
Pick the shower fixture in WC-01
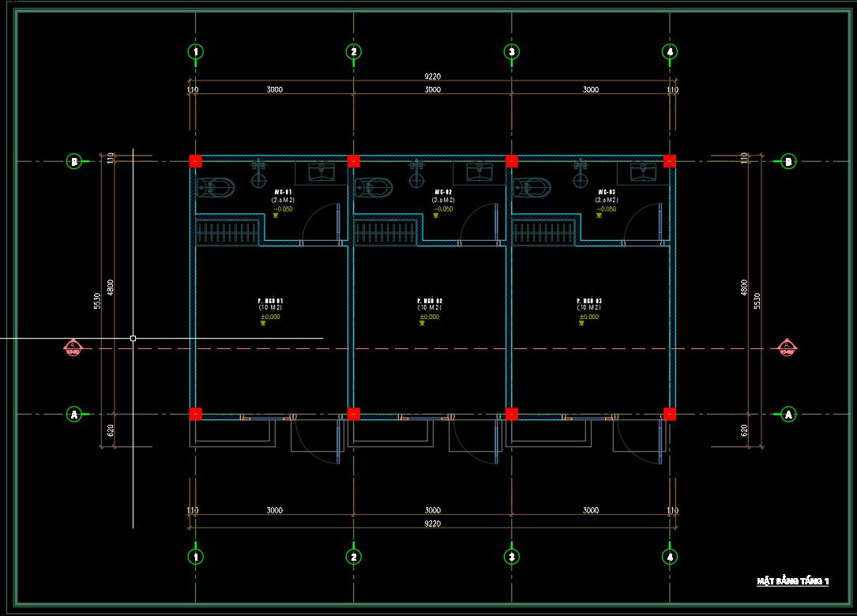coord(258,173)
